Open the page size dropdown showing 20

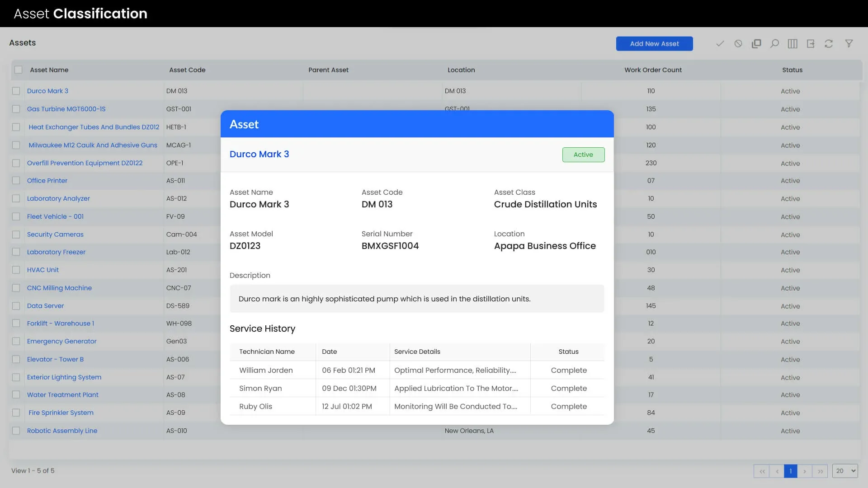pos(844,471)
